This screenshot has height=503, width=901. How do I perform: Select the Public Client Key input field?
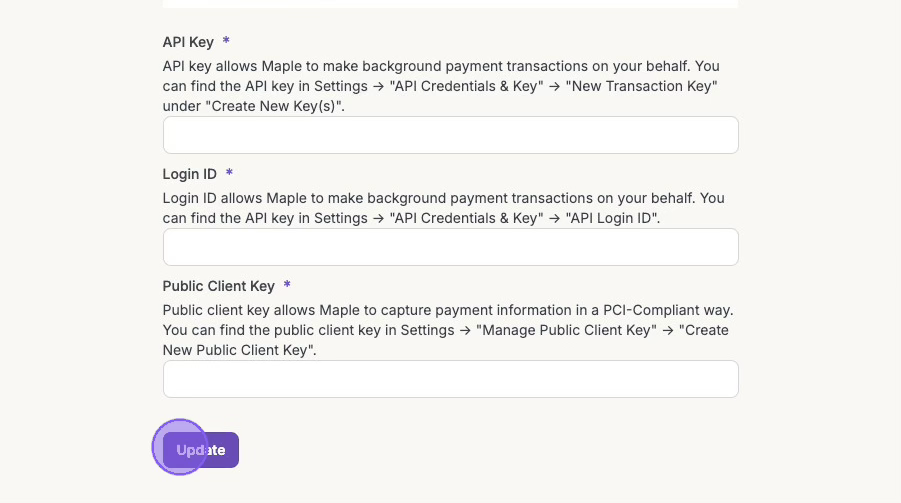[450, 379]
